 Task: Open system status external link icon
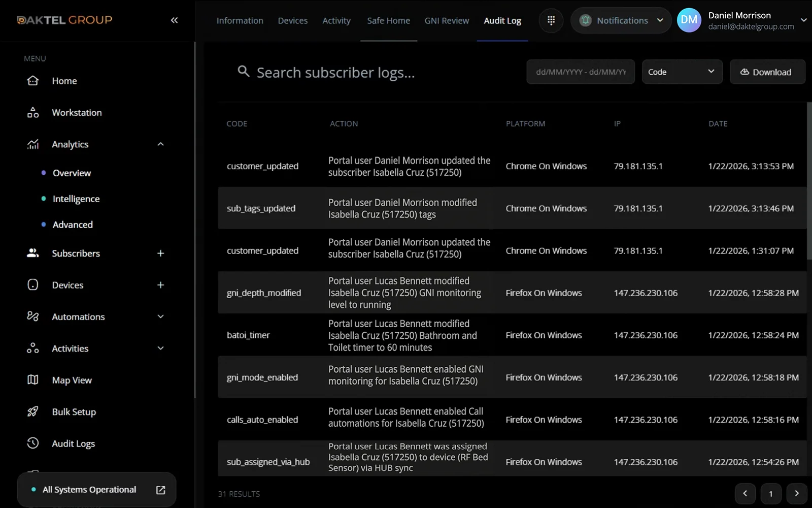click(x=161, y=490)
